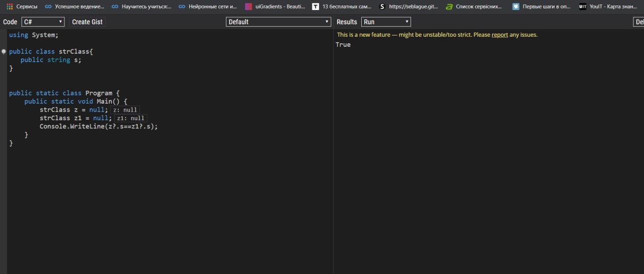Screen dimensions: 644x274
Task: Open the Список сервісних bookmark icon
Action: tap(449, 7)
